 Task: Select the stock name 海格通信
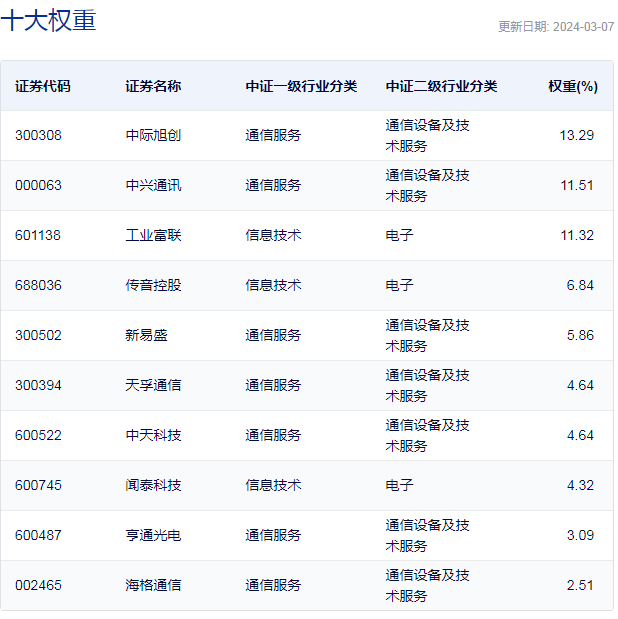point(153,585)
